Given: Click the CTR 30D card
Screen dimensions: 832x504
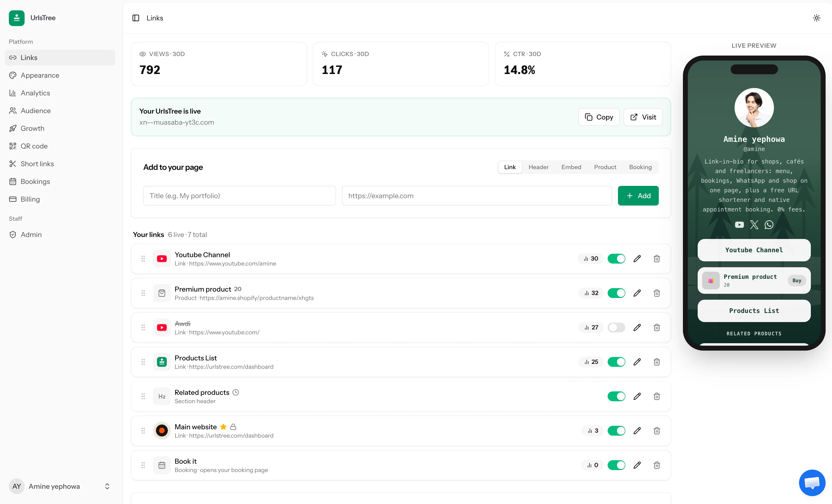Looking at the screenshot, I should (x=583, y=64).
